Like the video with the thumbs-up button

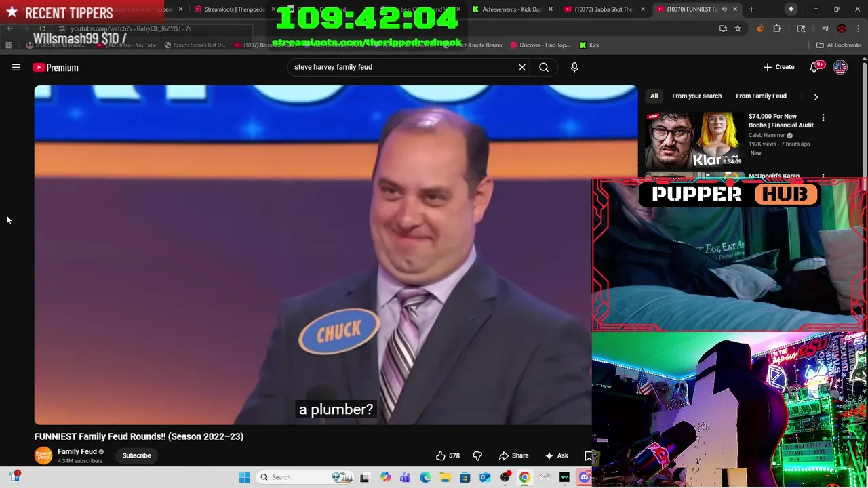point(448,455)
